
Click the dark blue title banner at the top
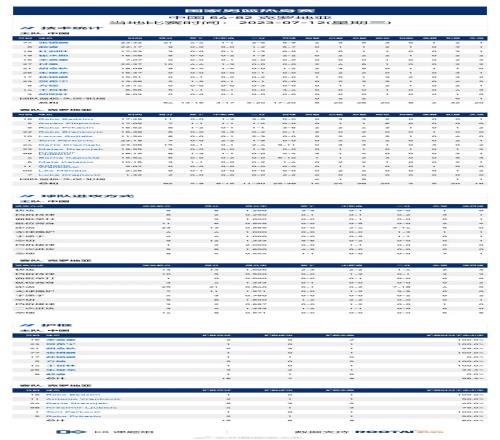pyautogui.click(x=250, y=11)
